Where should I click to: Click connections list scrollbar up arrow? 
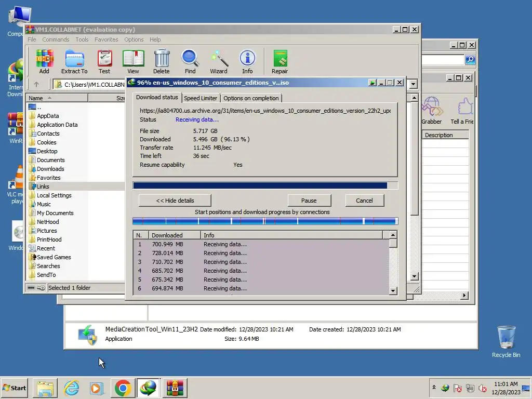(x=393, y=235)
